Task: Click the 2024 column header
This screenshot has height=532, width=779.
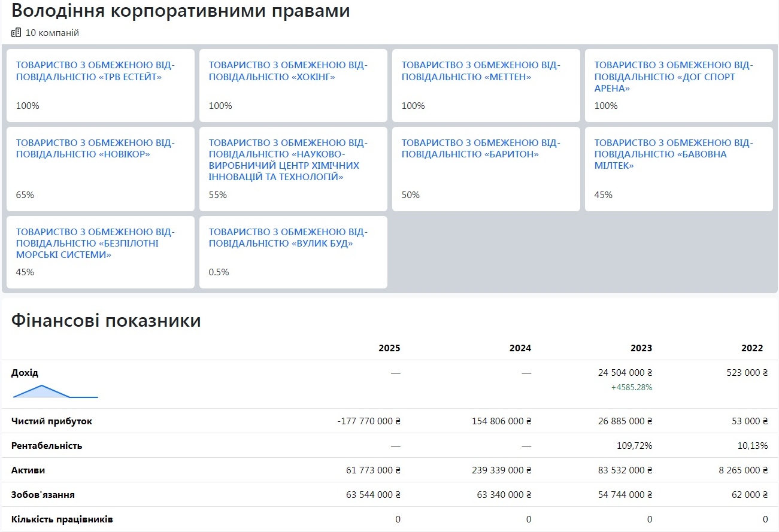Action: (520, 348)
